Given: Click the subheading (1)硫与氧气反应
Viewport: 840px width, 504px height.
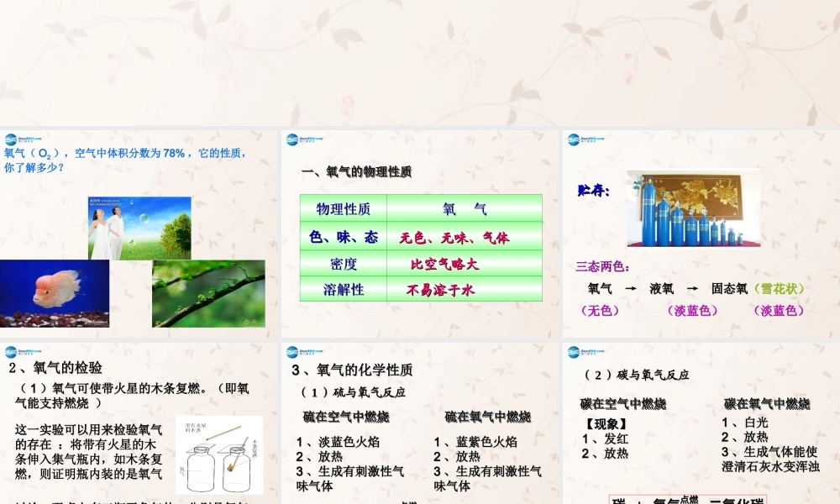Looking at the screenshot, I should 353,392.
